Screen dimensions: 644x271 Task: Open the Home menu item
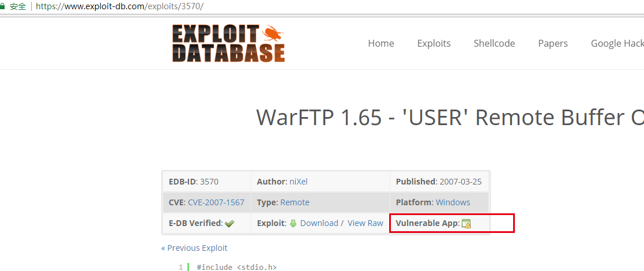[381, 43]
